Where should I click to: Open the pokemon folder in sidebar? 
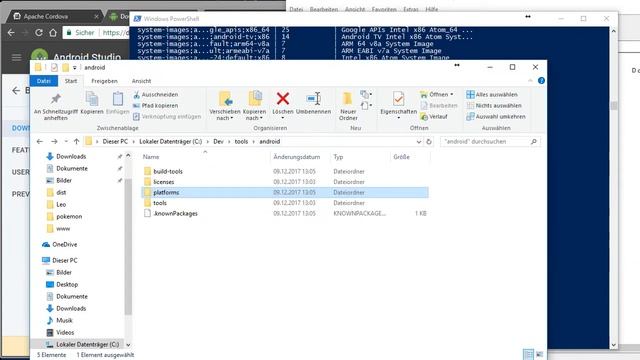(x=69, y=216)
